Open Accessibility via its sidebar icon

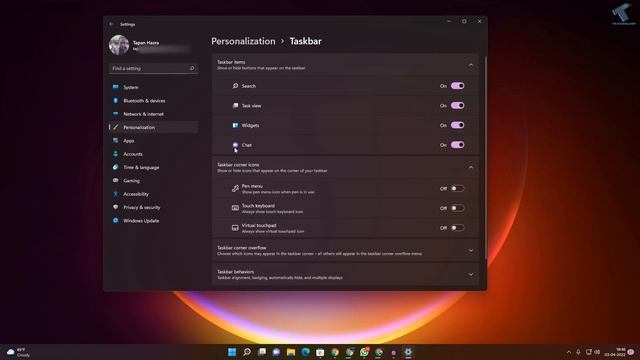point(116,194)
